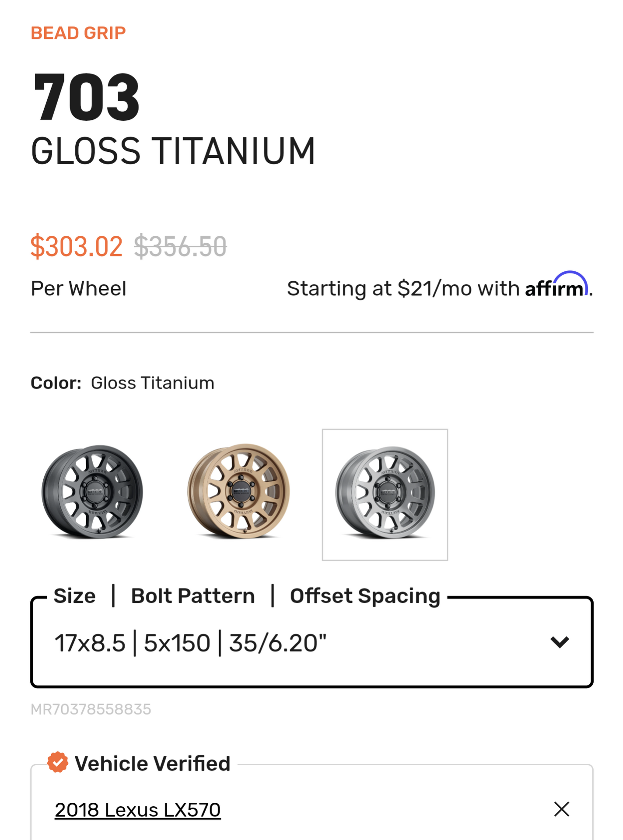Image resolution: width=623 pixels, height=840 pixels.
Task: Click the $303.02 sale price
Action: 77,246
